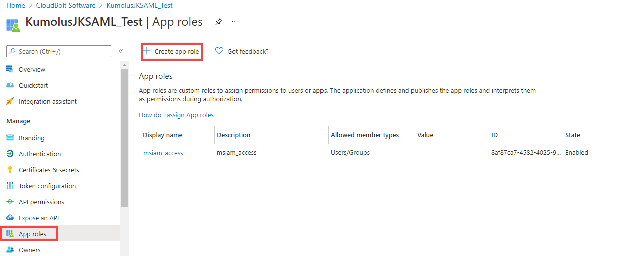Click the Value column header
Screen dimensions: 644x256
(425, 135)
